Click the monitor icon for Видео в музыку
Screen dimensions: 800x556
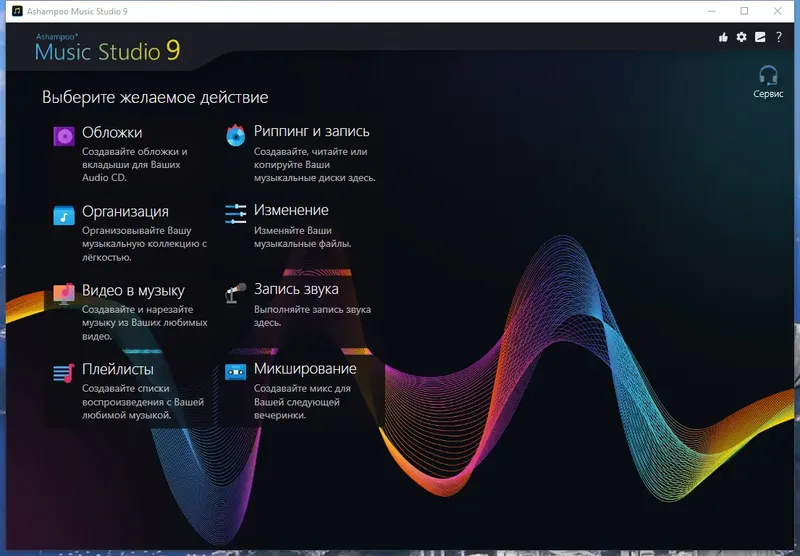click(x=64, y=294)
